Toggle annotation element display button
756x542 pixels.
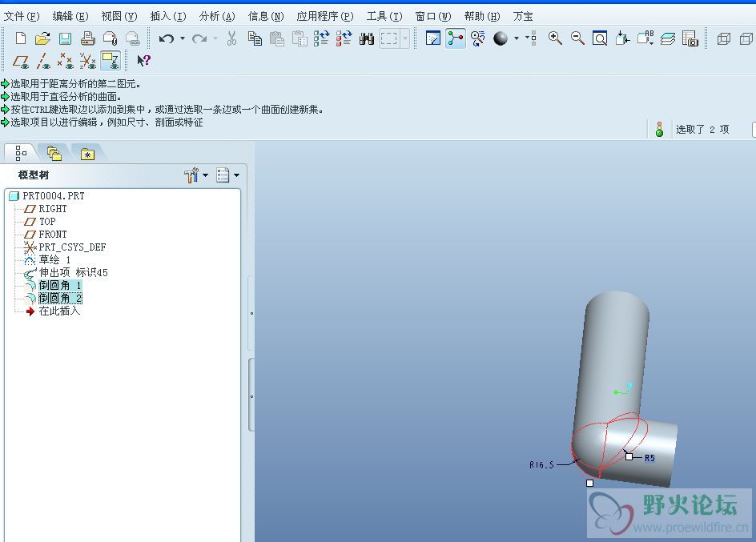click(111, 61)
